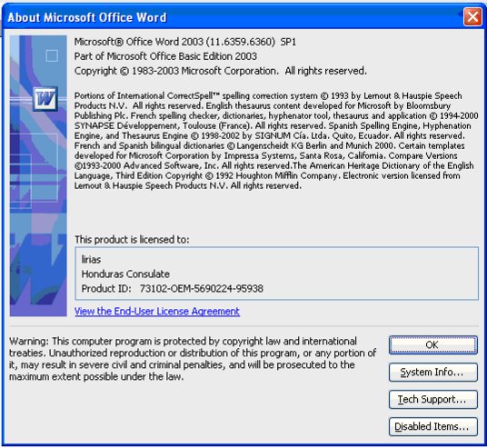
Task: Click the Word W logo icon
Action: pos(45,99)
